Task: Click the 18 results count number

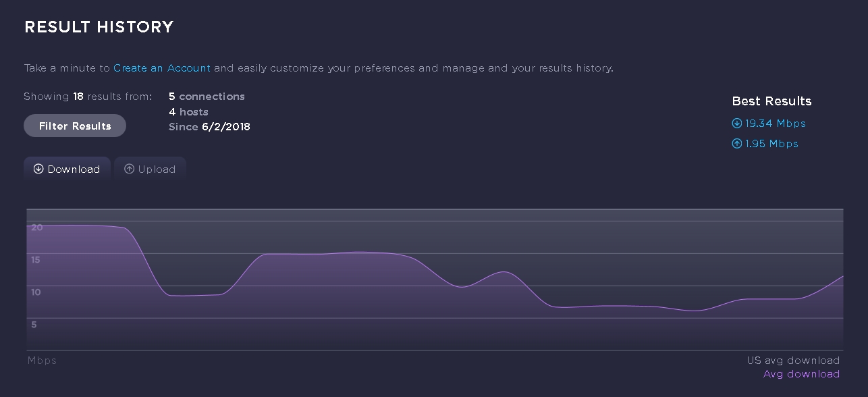Action: point(78,97)
